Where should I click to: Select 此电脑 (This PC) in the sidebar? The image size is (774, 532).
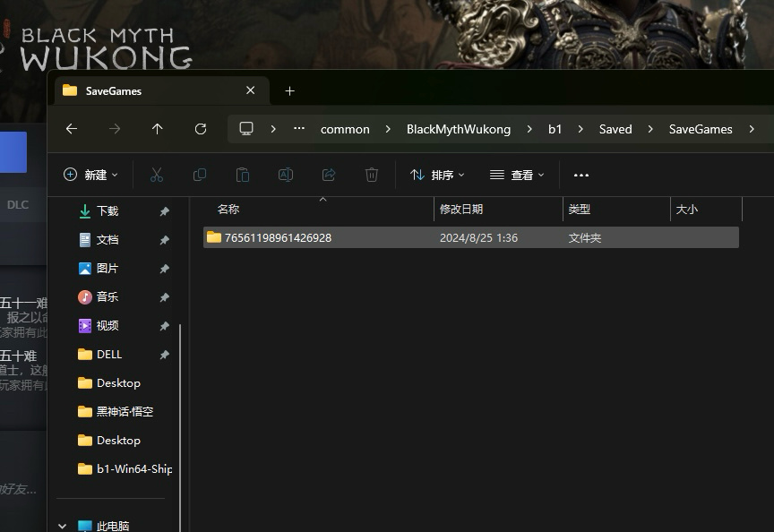(113, 526)
